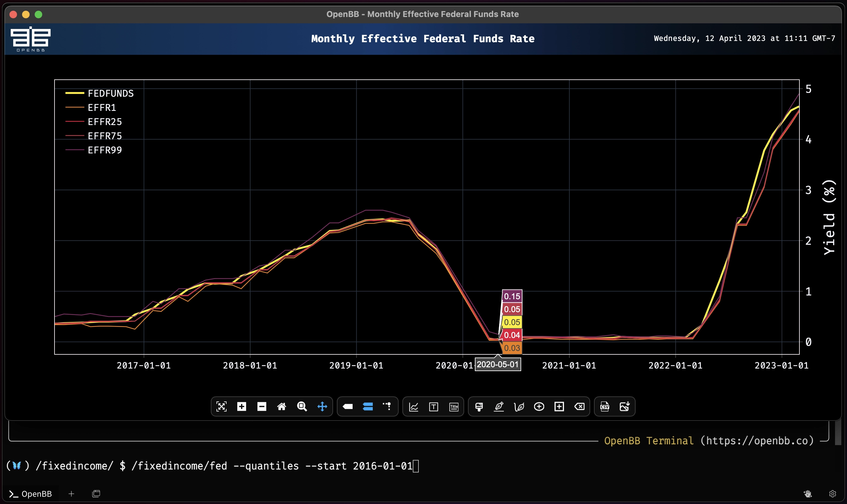This screenshot has height=504, width=847.
Task: Reset axes with the home icon
Action: [282, 407]
